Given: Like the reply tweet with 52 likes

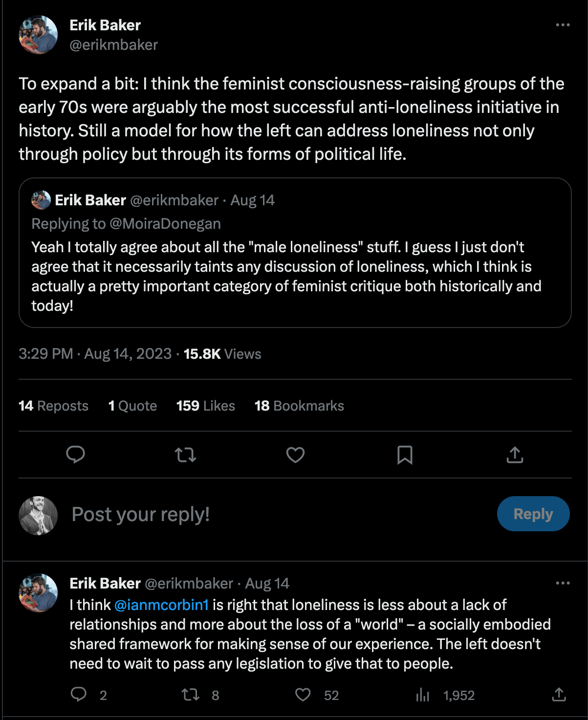Looking at the screenshot, I should pos(303,695).
